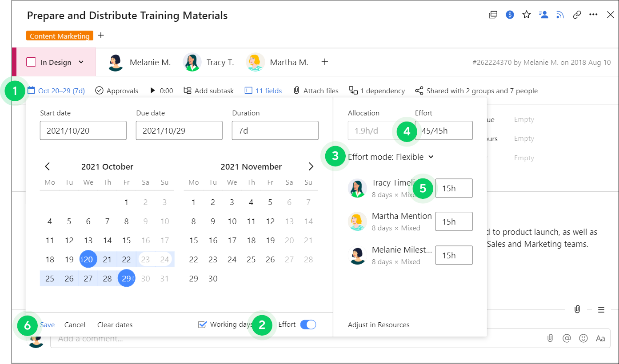Select October 29 in the calendar
619x364 pixels.
[127, 278]
